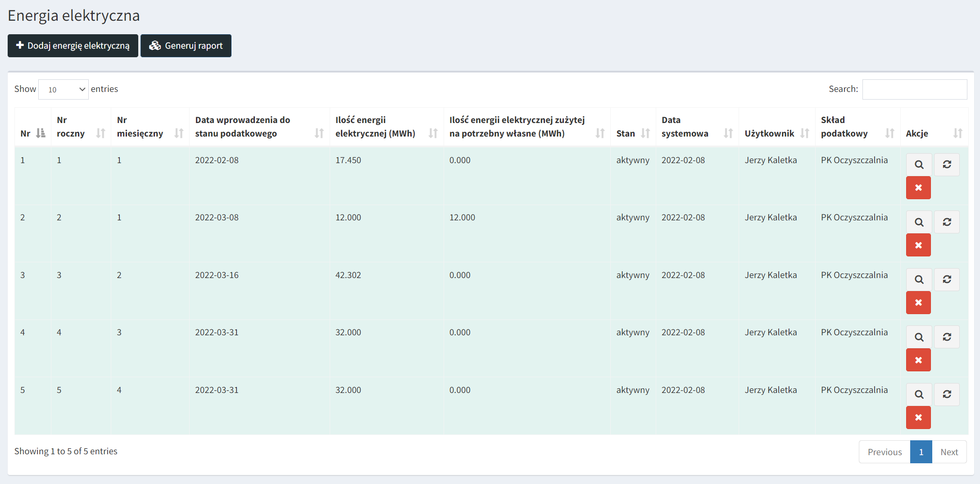
Task: Delete row 1 entry with red X
Action: pyautogui.click(x=918, y=188)
